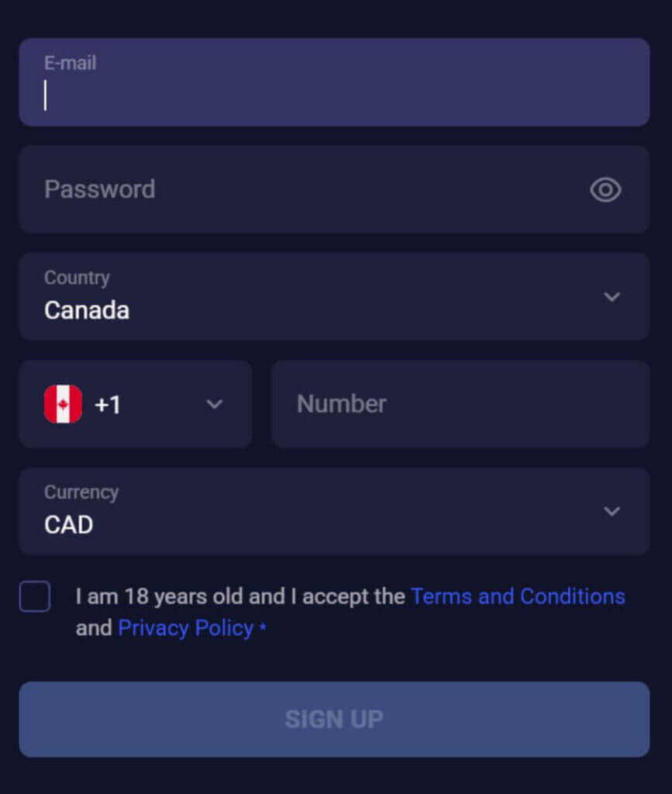
Task: Click the Currency field label
Action: (x=81, y=492)
